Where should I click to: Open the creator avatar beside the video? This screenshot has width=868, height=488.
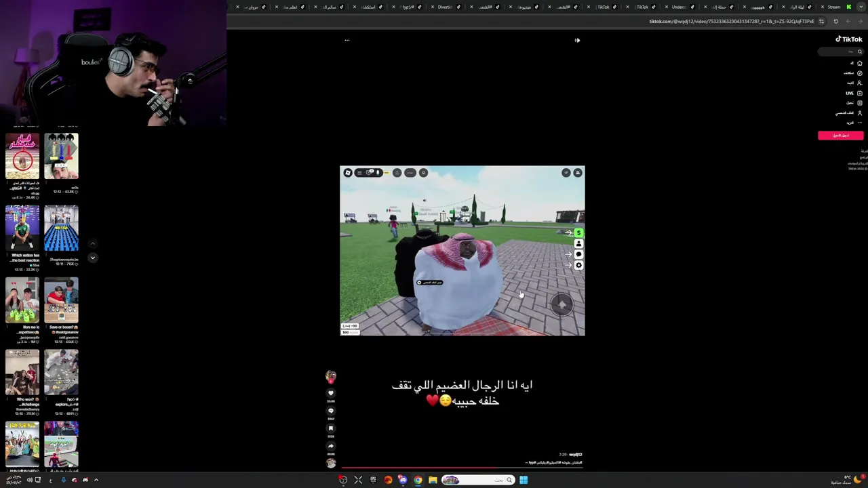[x=331, y=376]
